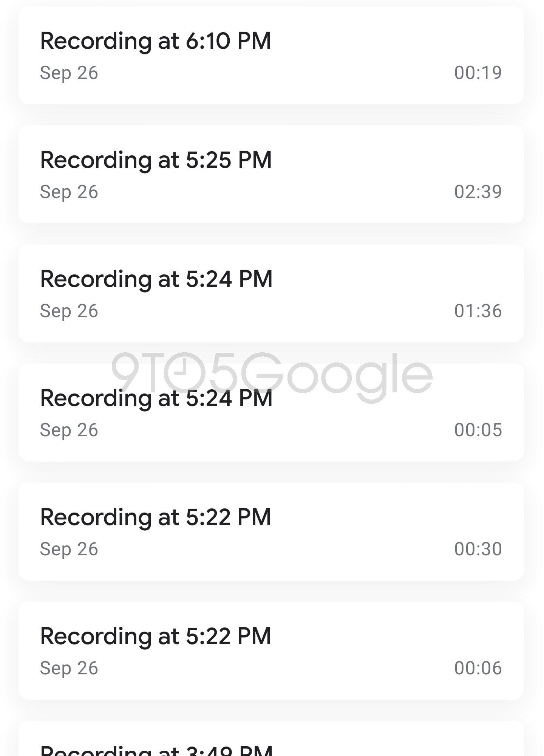This screenshot has width=544, height=756.
Task: Tap the 00:19 duration label
Action: click(478, 73)
